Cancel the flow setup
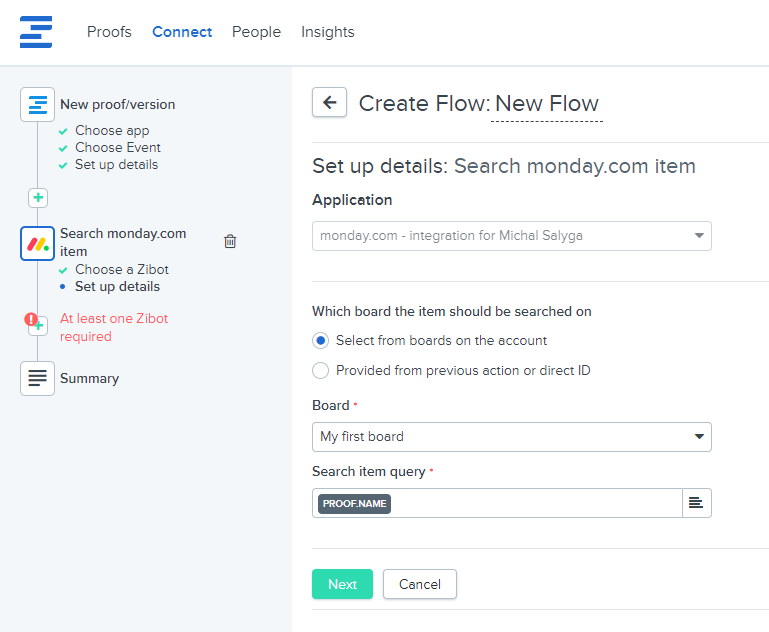769x632 pixels. (x=419, y=584)
